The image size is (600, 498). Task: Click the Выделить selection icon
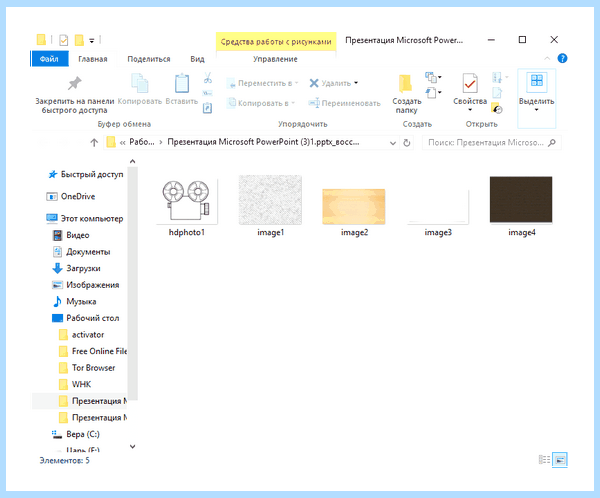[536, 82]
